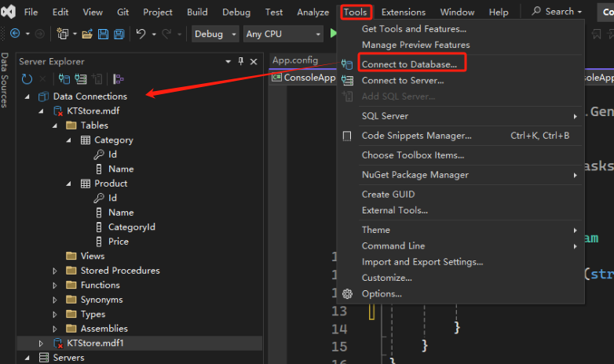Collapse the KTStore.mdf node
The image size is (614, 364).
coord(41,111)
